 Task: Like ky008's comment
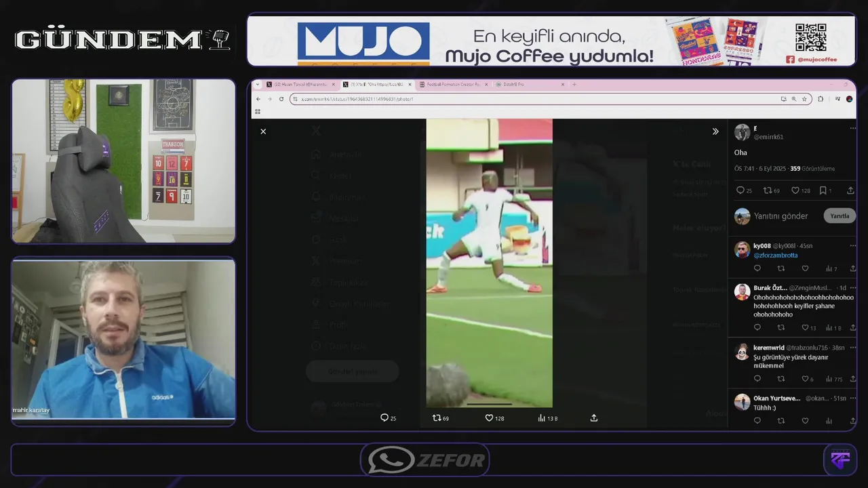coord(805,269)
